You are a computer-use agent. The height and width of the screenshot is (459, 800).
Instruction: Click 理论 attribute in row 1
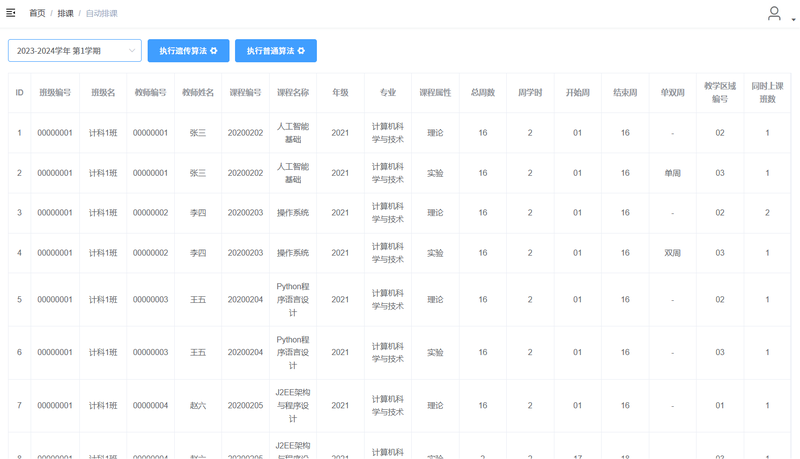tap(435, 133)
